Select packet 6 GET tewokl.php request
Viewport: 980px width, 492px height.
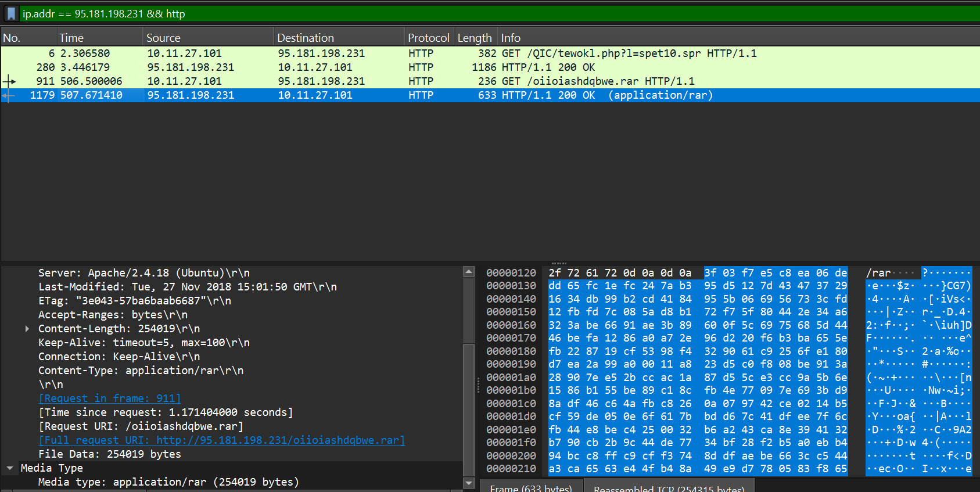(x=490, y=53)
